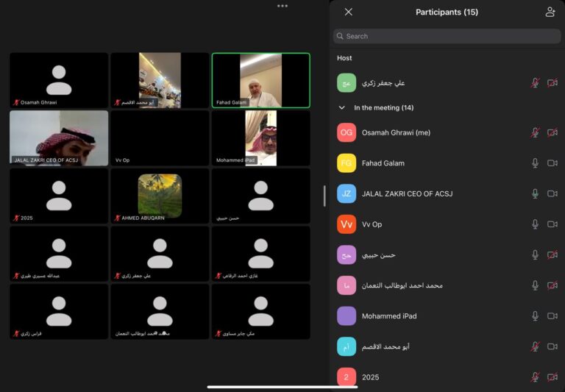The width and height of the screenshot is (565, 392).
Task: Click muted microphone icon for 2025 participant
Action: click(x=536, y=377)
